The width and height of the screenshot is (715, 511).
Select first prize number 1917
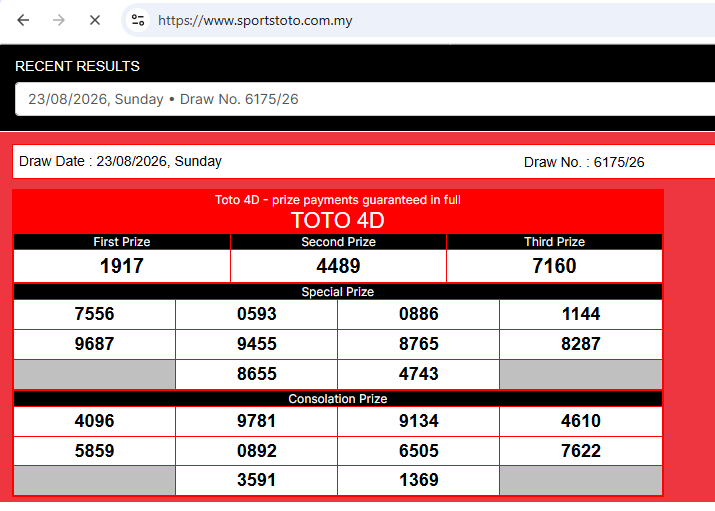point(122,266)
